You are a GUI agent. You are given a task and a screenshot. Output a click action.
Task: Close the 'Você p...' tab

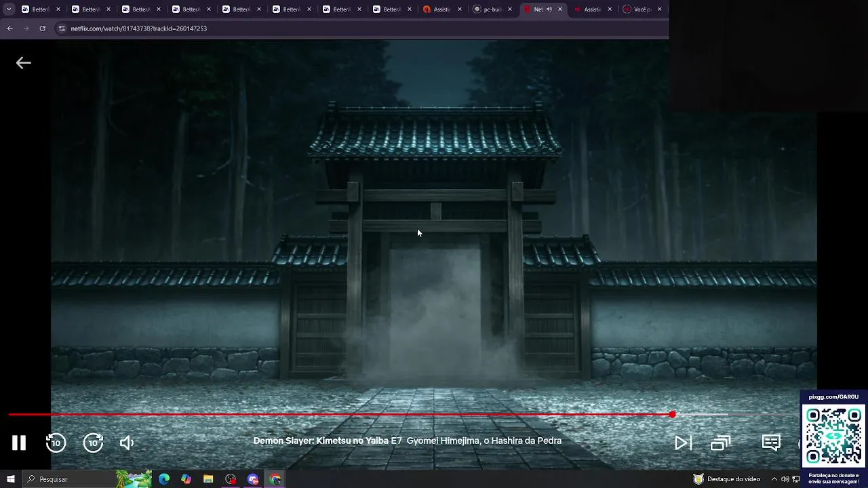pos(659,9)
